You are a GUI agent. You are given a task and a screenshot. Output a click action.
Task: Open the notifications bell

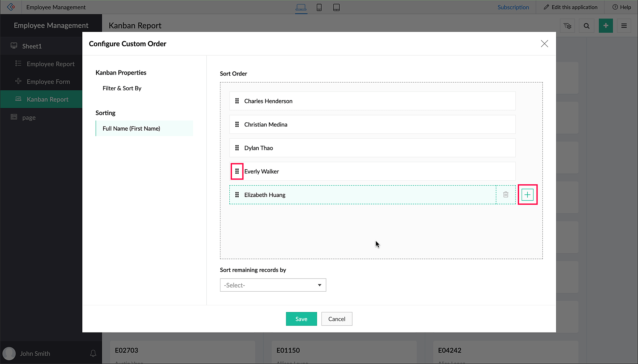pyautogui.click(x=93, y=353)
